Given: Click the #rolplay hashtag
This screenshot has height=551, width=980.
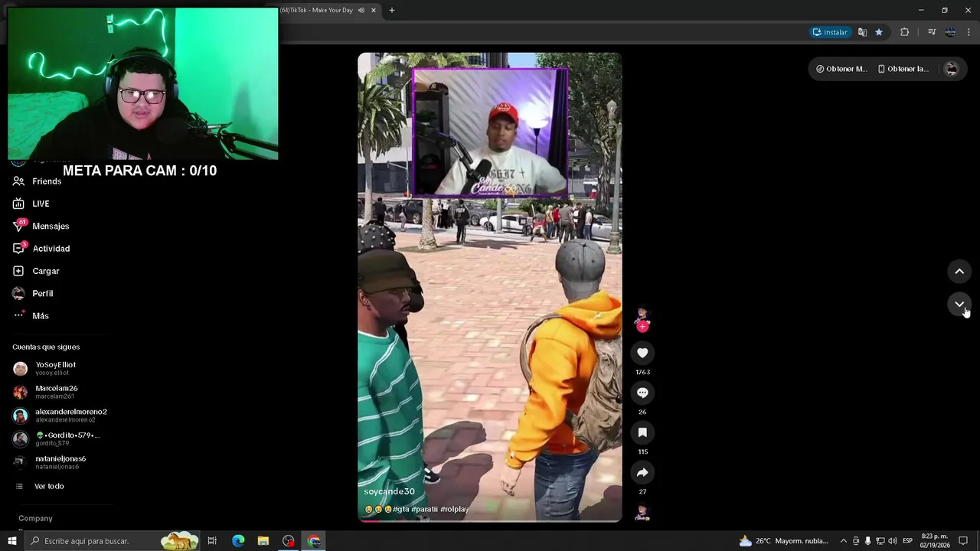Looking at the screenshot, I should click(x=454, y=509).
